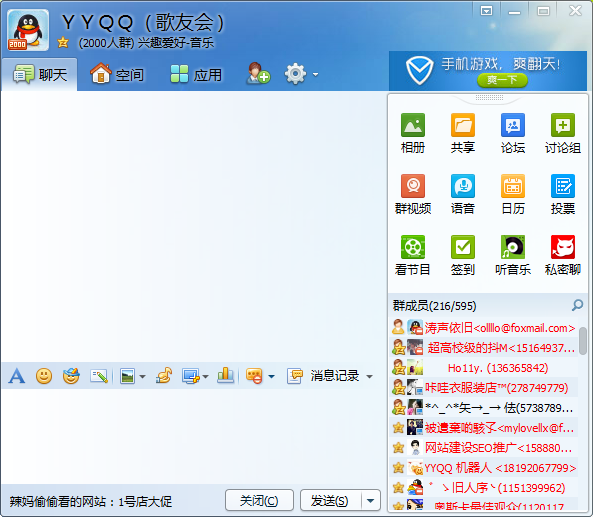Open the 看节目 watch shows app
Screen dimensions: 593x517
pyautogui.click(x=413, y=255)
